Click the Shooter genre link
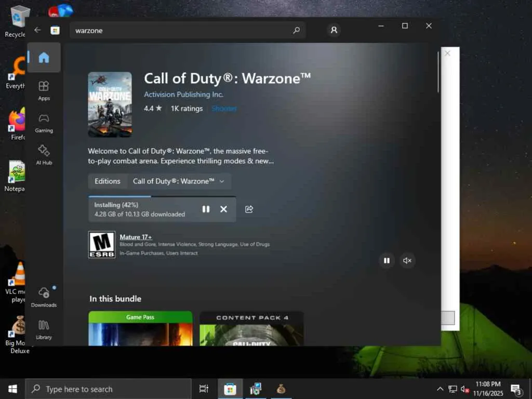Viewport: 532px width, 399px height. pos(224,109)
